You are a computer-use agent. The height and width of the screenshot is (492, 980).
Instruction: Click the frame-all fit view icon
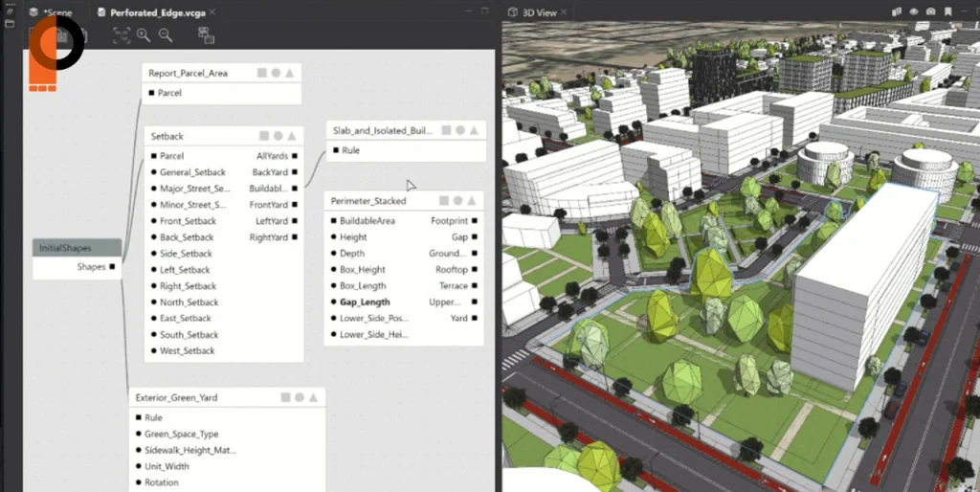122,34
